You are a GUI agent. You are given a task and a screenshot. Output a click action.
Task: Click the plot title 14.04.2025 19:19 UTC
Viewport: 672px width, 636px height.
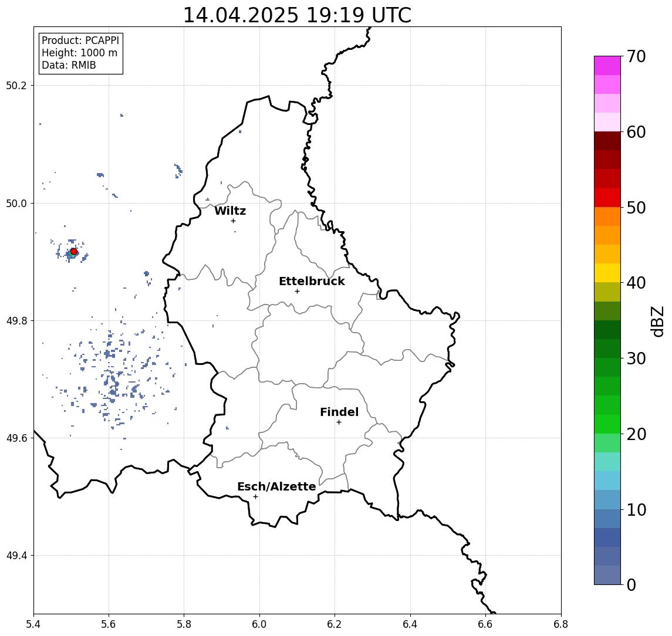pos(297,15)
